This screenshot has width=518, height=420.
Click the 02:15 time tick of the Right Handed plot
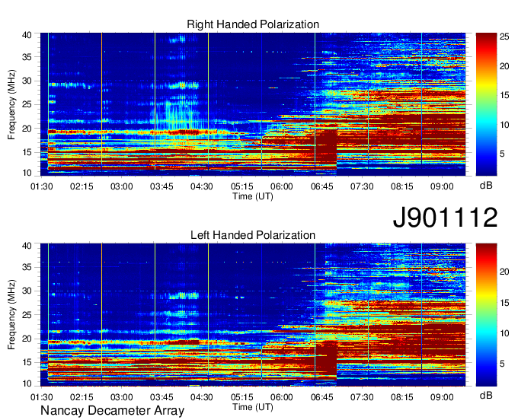click(x=82, y=186)
